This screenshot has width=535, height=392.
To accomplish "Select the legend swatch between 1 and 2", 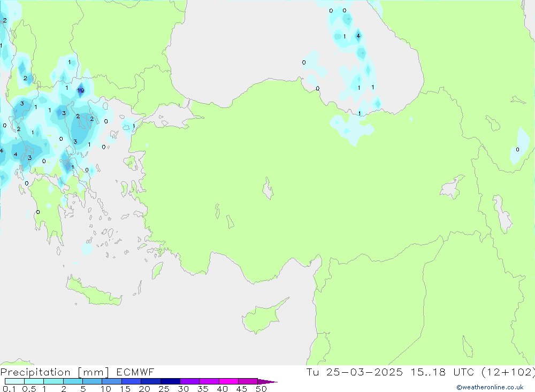I will (x=53, y=381).
